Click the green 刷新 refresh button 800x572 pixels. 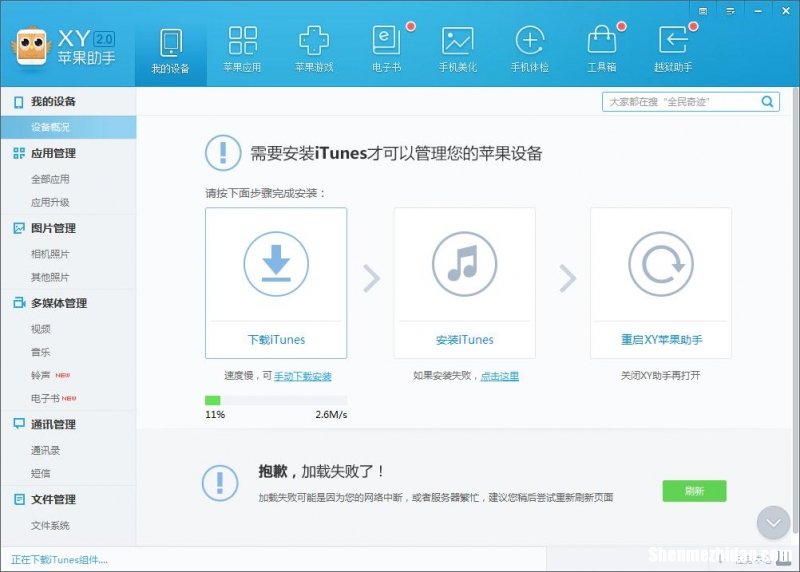coord(694,491)
